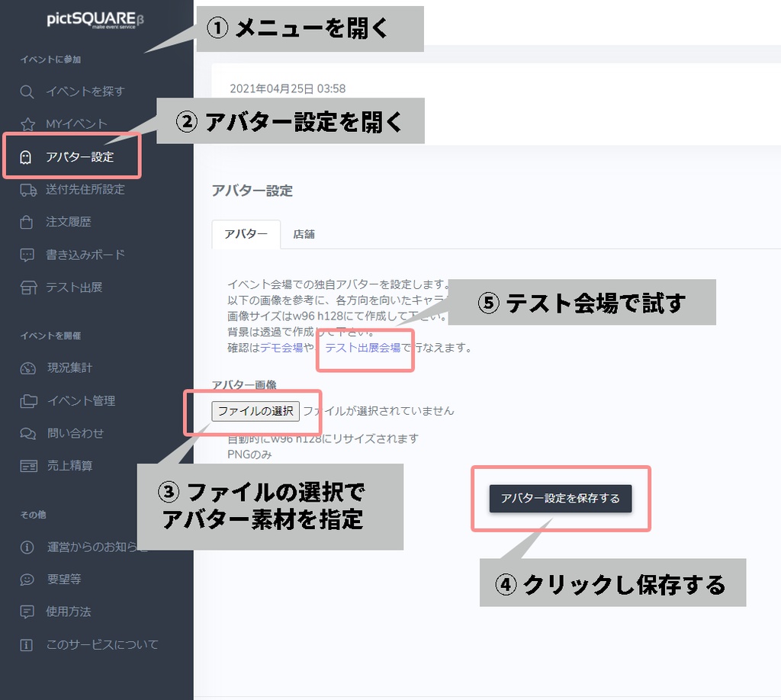The image size is (781, 700).
Task: Open イベント管理 via the panels icon
Action: coord(27,400)
